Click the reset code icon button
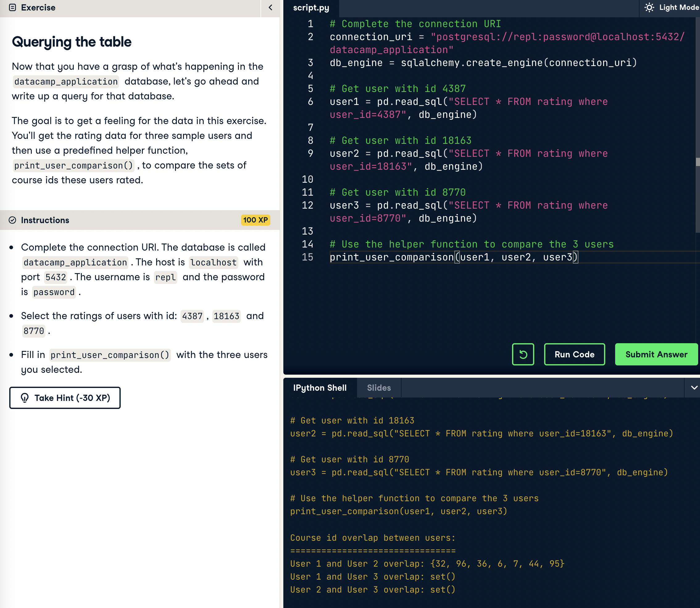The image size is (700, 608). 523,354
